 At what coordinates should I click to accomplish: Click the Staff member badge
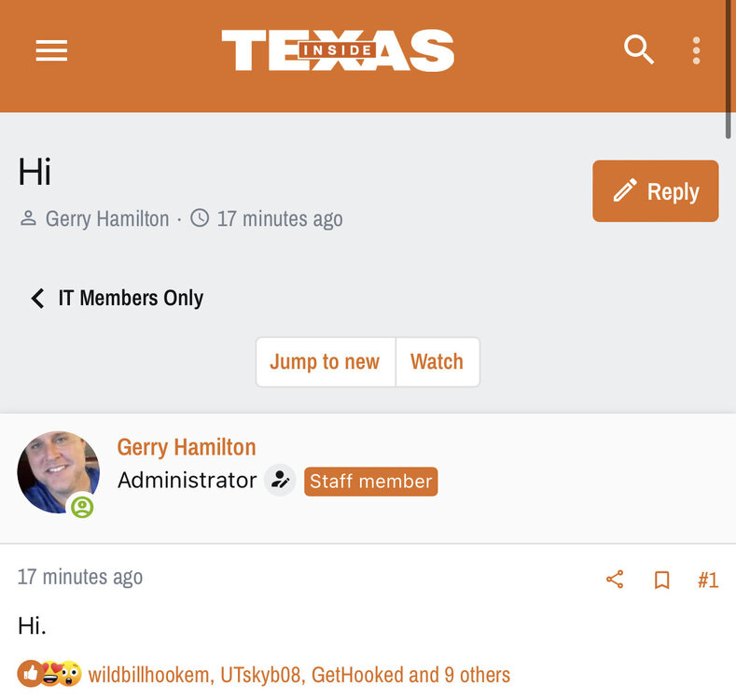(x=370, y=482)
